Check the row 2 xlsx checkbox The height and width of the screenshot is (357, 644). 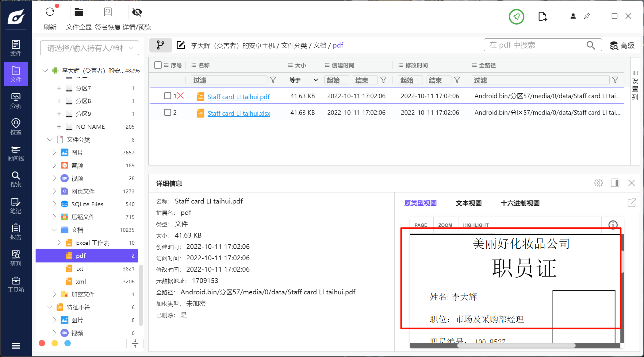(167, 112)
